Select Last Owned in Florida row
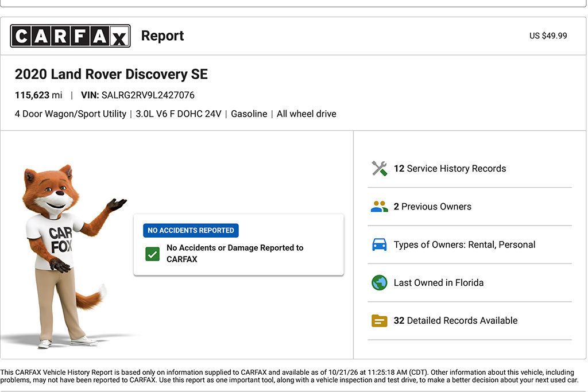The height and width of the screenshot is (392, 588). tap(470, 282)
